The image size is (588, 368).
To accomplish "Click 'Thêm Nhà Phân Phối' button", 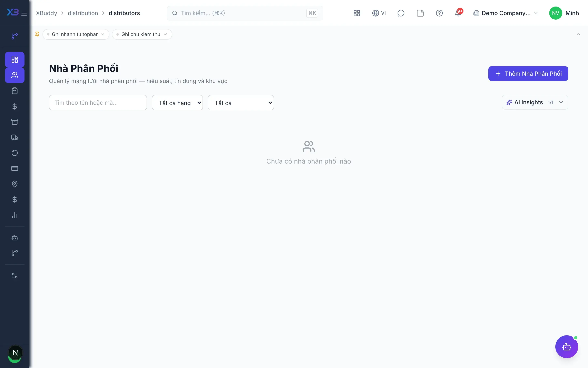I will tap(528, 74).
